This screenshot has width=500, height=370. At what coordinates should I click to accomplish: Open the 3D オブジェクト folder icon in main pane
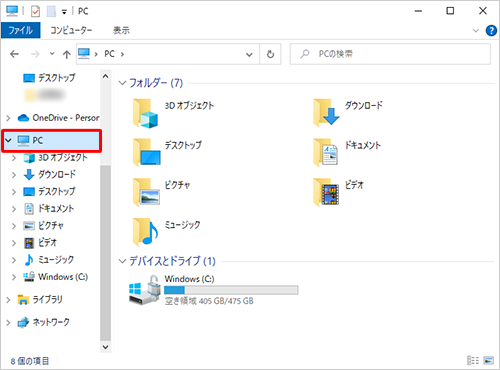coord(145,113)
